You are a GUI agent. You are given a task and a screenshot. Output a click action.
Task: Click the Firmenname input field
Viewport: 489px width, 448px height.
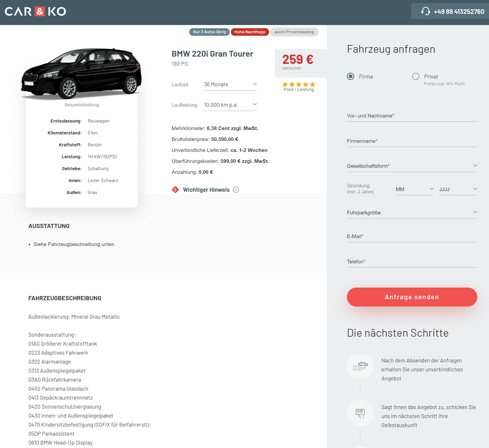point(412,141)
